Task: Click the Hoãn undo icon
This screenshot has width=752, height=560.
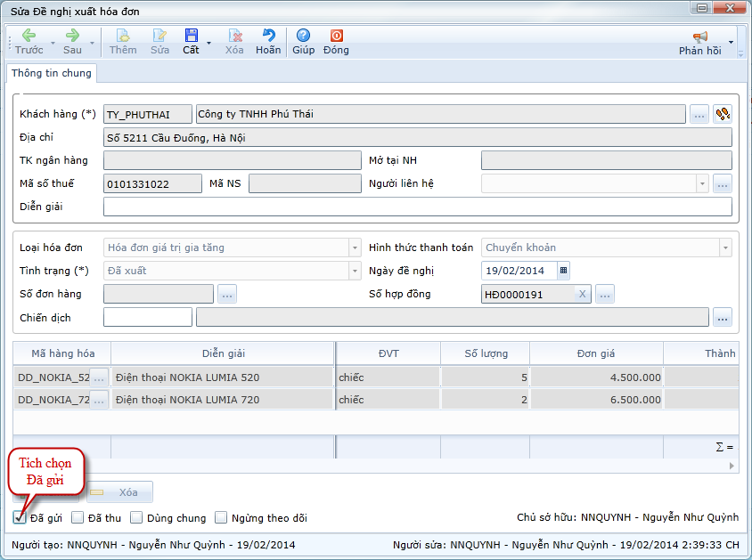Action: tap(268, 36)
